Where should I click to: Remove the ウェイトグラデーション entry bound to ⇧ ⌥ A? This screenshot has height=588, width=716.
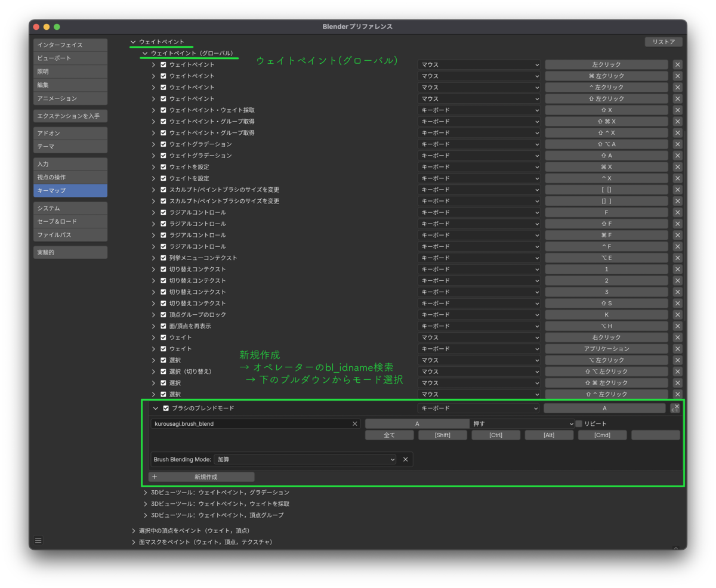[677, 144]
